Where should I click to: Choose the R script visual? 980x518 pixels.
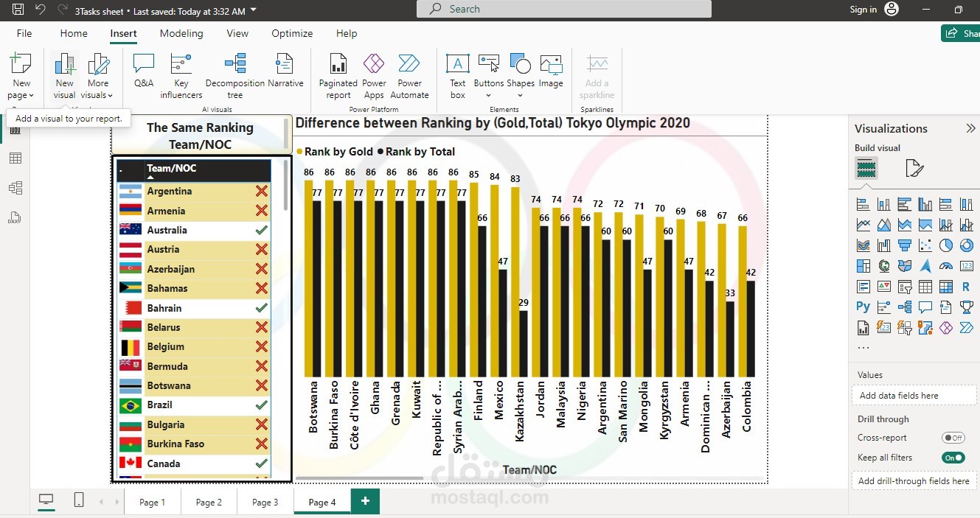[x=966, y=287]
